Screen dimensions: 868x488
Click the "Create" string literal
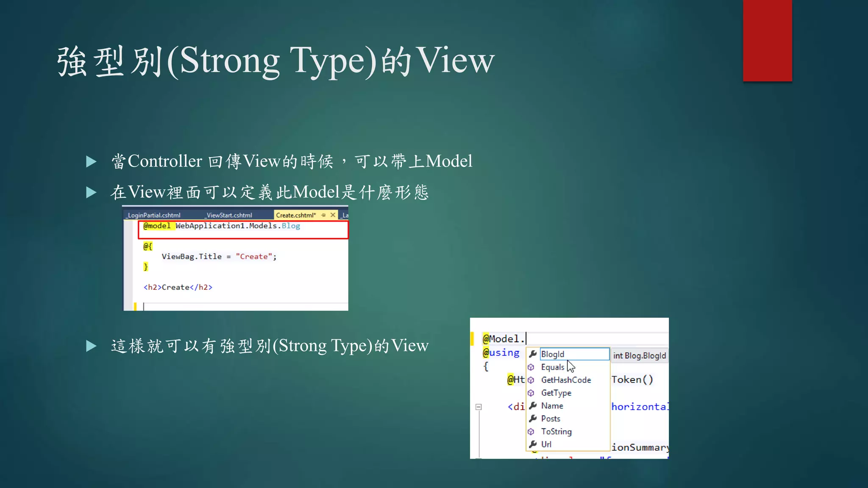point(254,257)
